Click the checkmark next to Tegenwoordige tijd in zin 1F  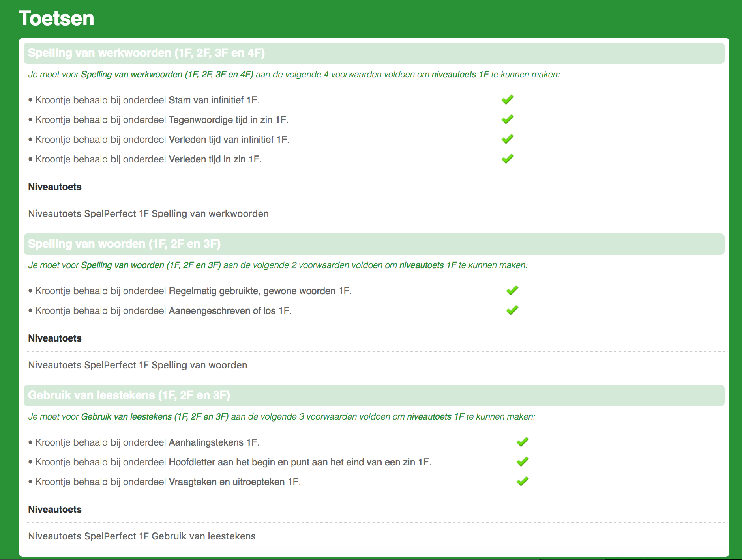(x=508, y=119)
